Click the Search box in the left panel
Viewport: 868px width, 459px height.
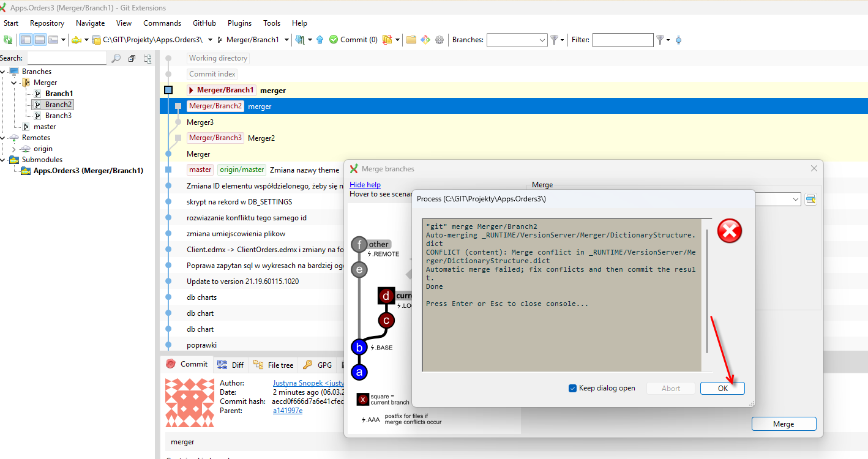click(x=67, y=58)
